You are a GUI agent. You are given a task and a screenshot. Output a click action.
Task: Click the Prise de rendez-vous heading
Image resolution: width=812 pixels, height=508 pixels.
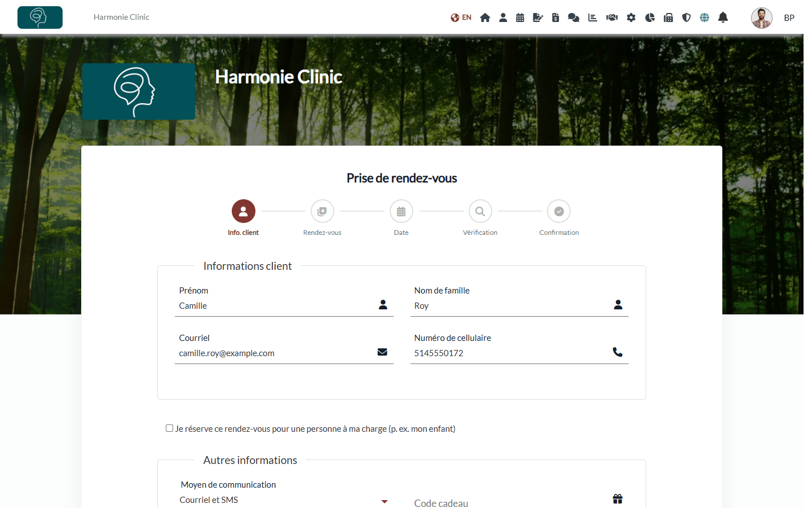coord(401,178)
